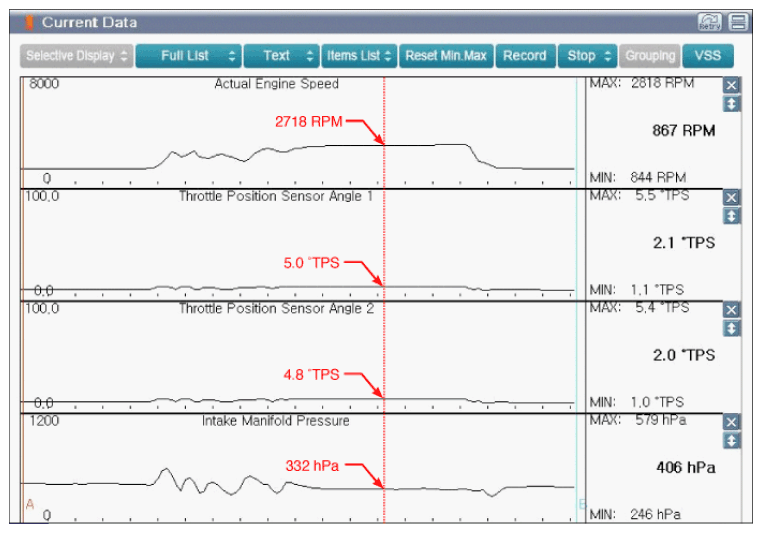Click the MAX 5.5 °TPS reading

pos(640,195)
